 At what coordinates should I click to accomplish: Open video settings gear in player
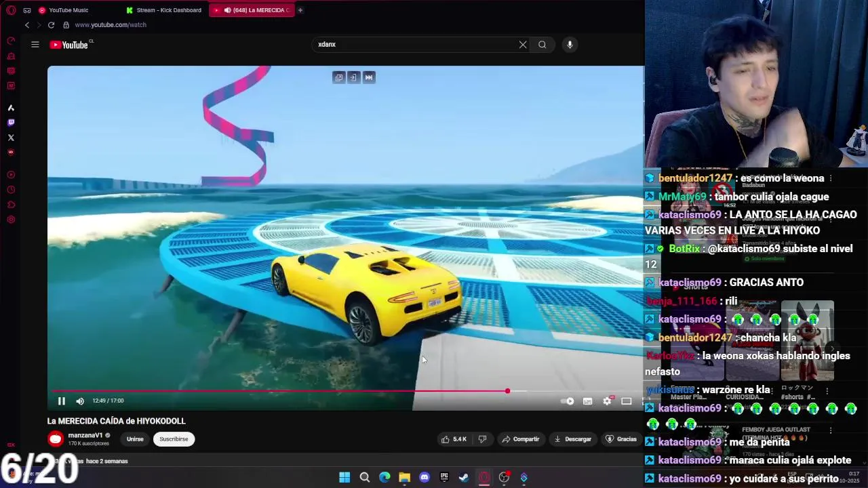(x=607, y=401)
